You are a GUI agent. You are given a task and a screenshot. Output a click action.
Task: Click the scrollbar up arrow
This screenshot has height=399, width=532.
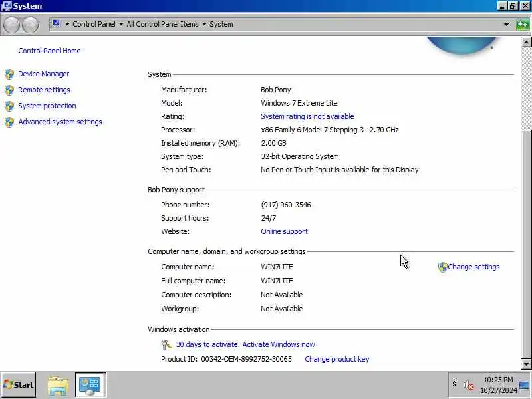526,42
